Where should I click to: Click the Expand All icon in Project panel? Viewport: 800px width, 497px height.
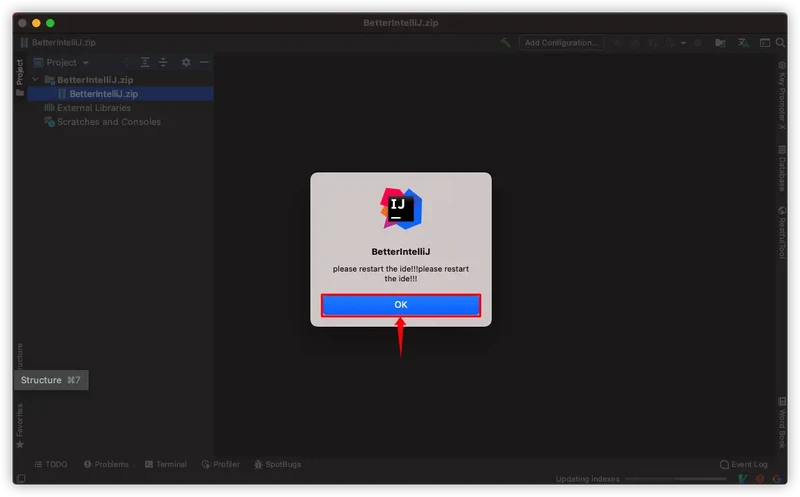(x=145, y=62)
